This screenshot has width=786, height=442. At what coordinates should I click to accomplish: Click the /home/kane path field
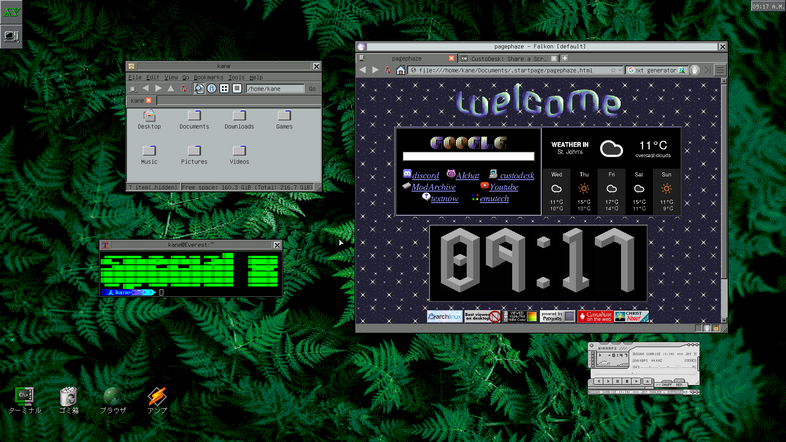[x=275, y=89]
